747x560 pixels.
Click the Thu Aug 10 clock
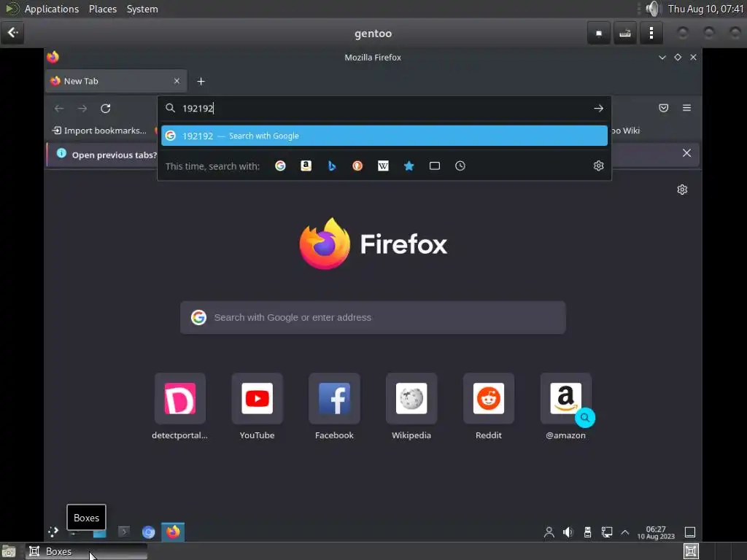[705, 9]
